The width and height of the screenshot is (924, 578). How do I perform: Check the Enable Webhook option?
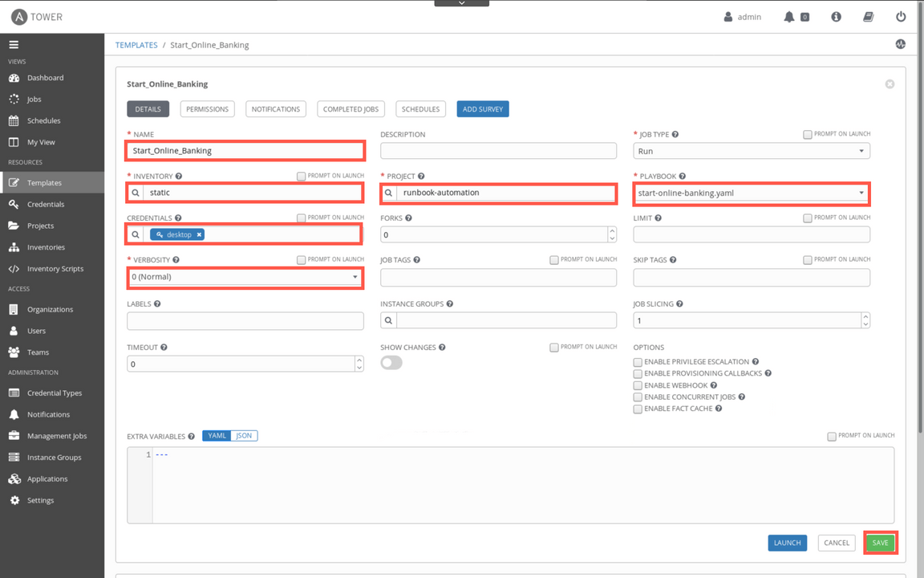click(638, 385)
